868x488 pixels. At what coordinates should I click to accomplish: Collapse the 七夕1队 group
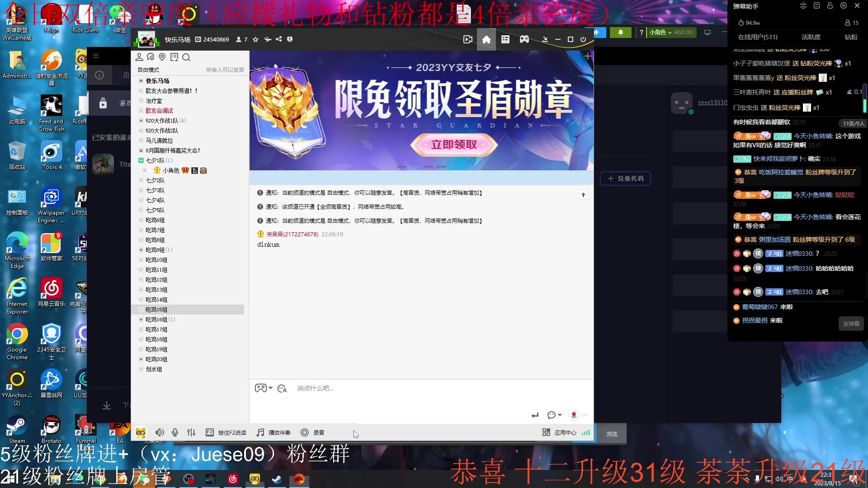tap(141, 160)
